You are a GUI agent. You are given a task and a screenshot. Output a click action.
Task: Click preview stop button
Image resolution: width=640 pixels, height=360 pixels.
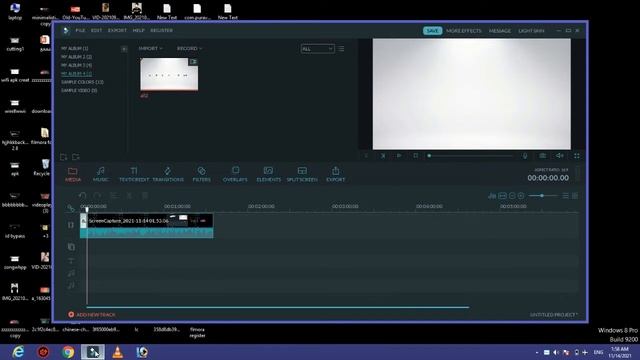416,156
